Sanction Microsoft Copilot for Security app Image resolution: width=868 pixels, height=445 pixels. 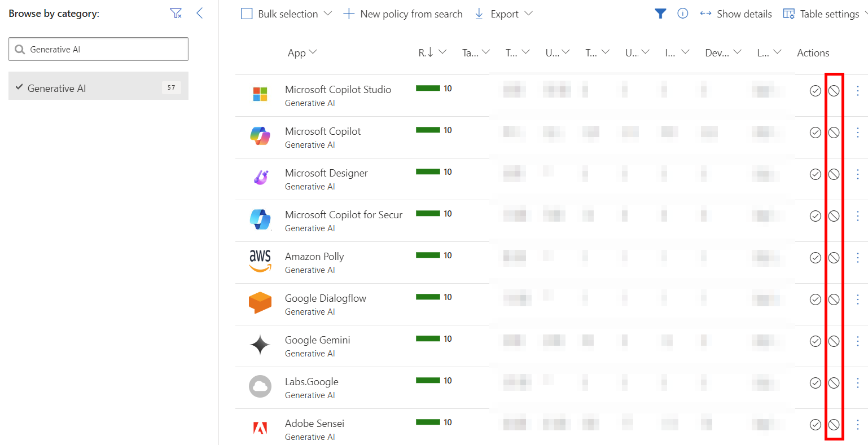click(x=815, y=216)
